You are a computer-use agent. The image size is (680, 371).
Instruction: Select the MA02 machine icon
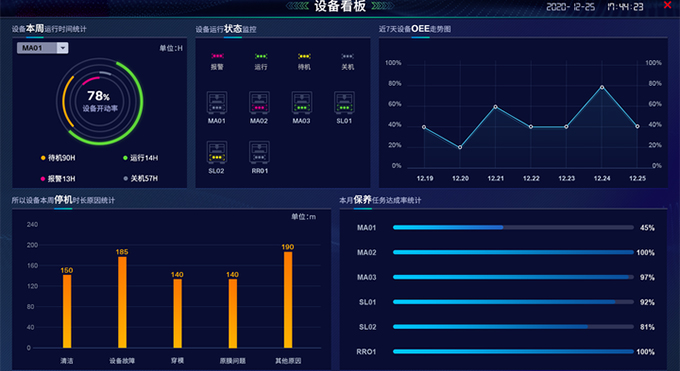point(259,102)
